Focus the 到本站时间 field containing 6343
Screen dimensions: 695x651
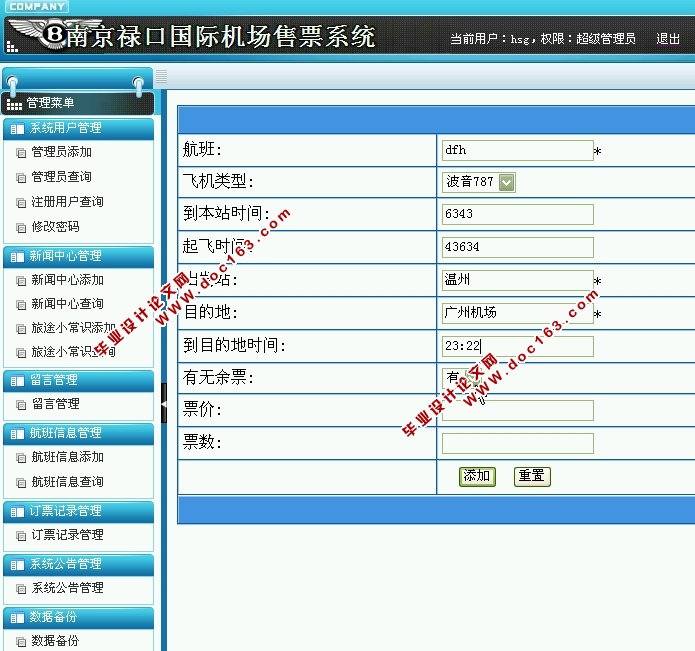(x=518, y=214)
